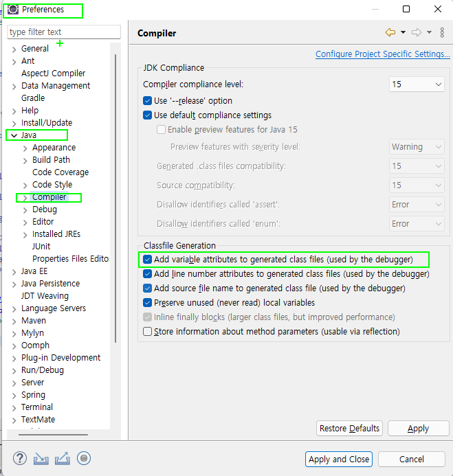Select Code Style tree item

coord(52,185)
